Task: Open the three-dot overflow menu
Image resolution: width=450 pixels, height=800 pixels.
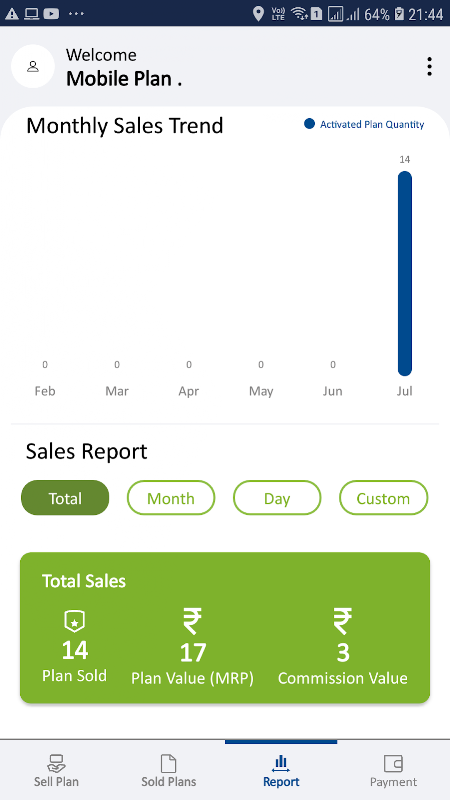Action: pos(430,67)
